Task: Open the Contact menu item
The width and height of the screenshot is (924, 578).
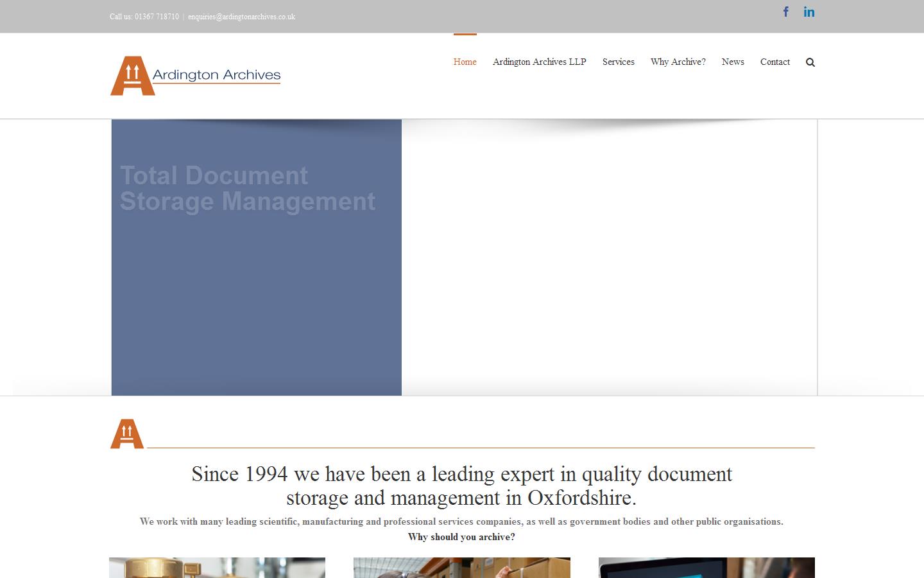Action: tap(775, 62)
